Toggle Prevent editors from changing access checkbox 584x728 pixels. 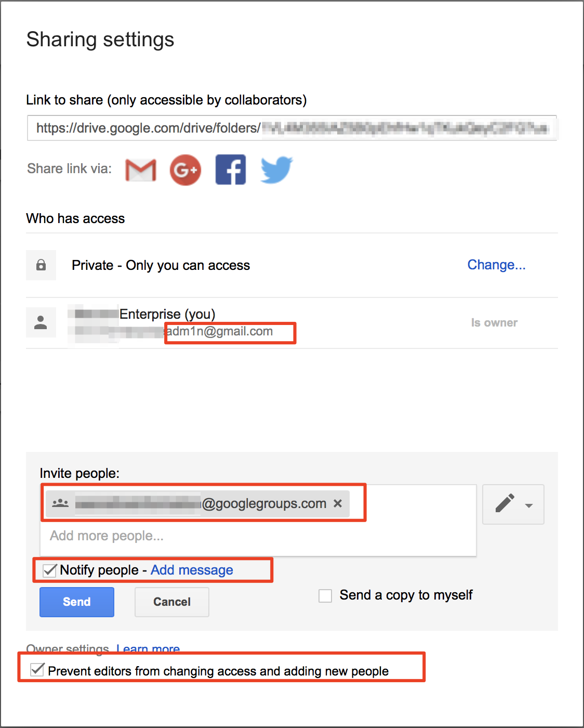click(37, 670)
